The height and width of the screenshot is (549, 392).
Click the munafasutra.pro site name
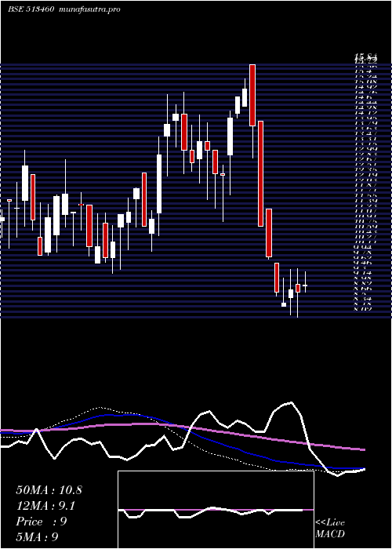pos(90,9)
